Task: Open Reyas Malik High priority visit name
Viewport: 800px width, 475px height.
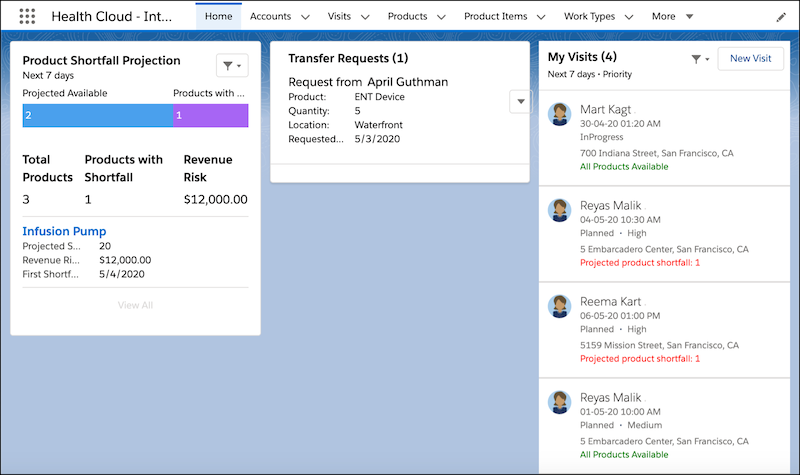Action: coord(610,206)
